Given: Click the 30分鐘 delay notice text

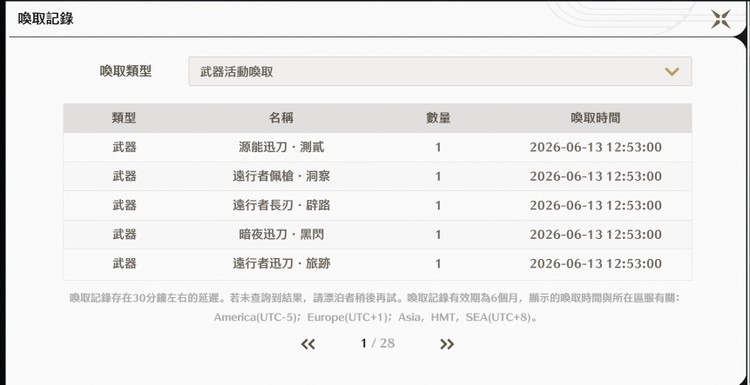Looking at the screenshot, I should coord(375,298).
